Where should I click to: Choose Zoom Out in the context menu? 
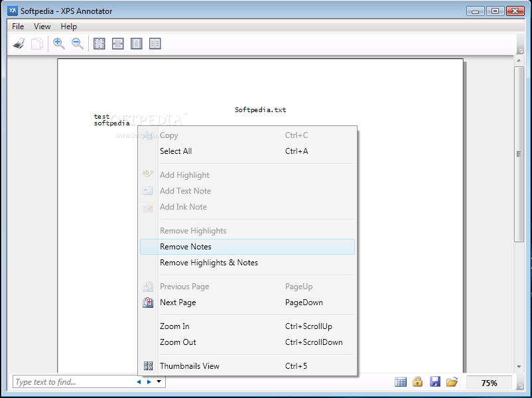click(x=247, y=342)
